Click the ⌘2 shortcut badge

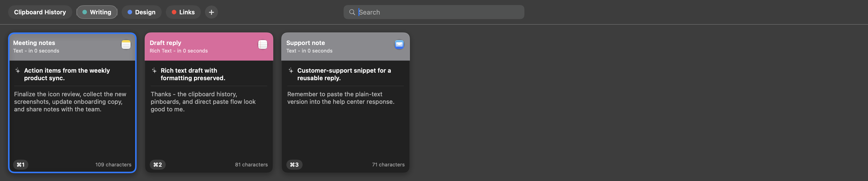157,164
